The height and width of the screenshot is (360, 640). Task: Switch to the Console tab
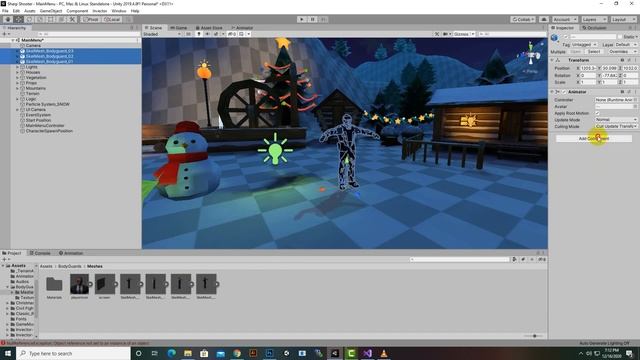tap(40, 253)
